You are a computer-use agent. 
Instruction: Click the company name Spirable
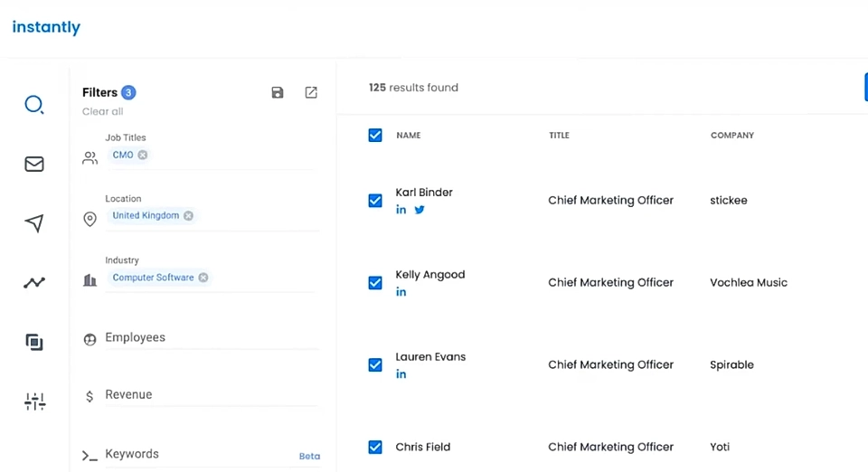[x=731, y=364]
